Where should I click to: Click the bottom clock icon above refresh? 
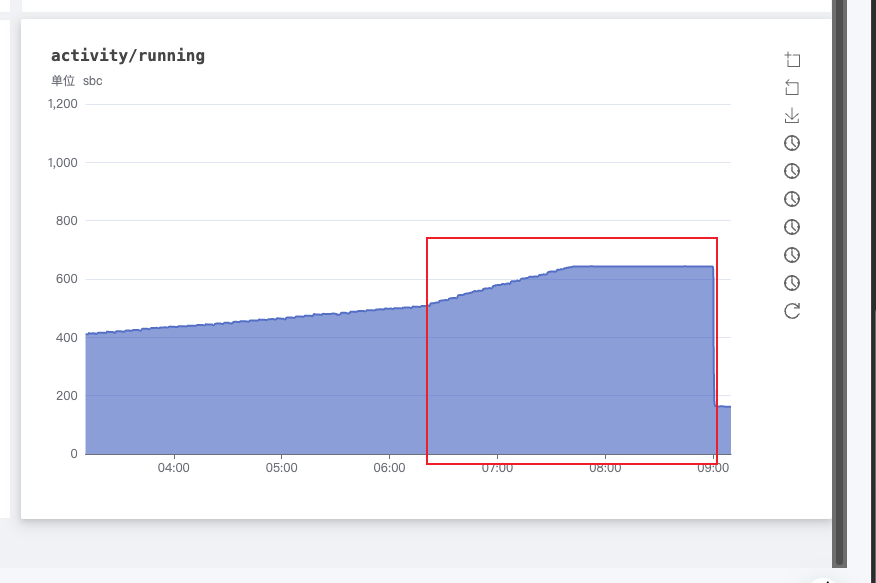coord(792,283)
